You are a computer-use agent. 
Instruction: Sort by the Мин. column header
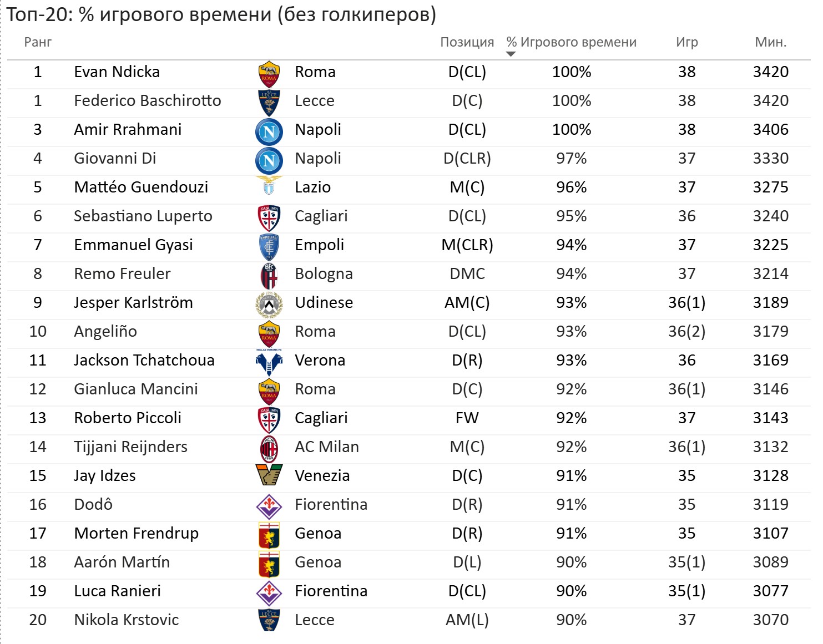click(771, 42)
